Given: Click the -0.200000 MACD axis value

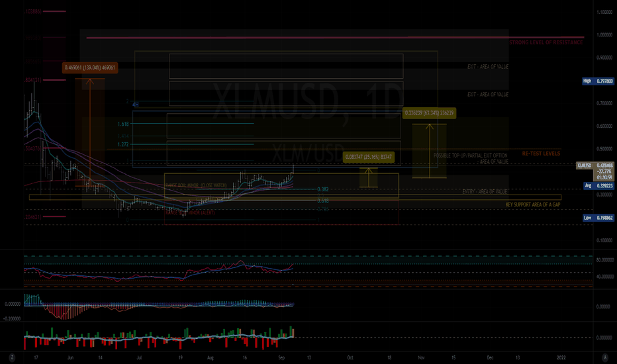Looking at the screenshot, I should coord(12,319).
